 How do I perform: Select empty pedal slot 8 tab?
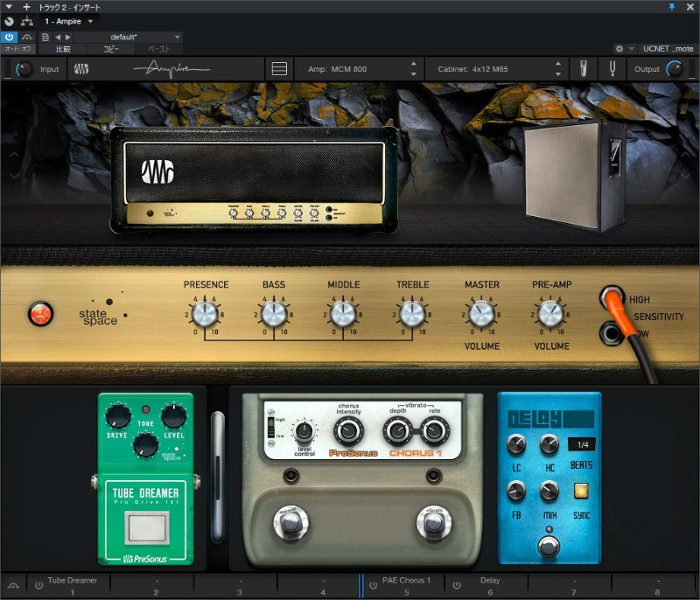pos(653,586)
